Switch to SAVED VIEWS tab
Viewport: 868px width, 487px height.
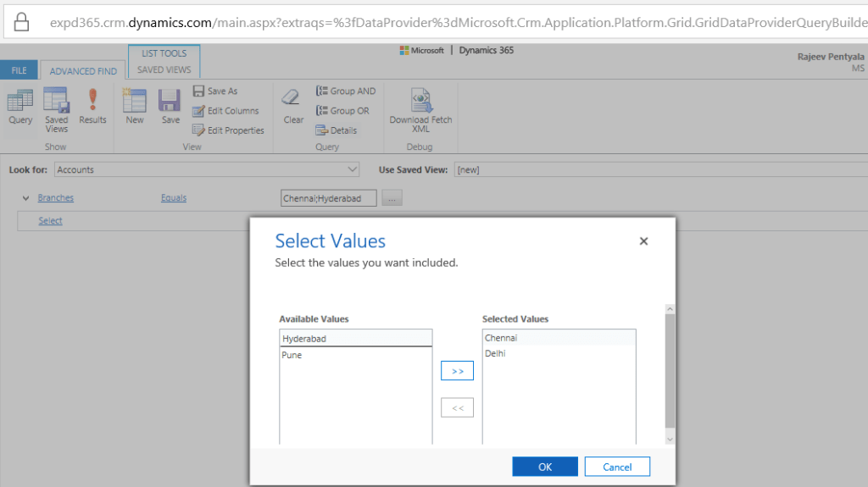164,69
